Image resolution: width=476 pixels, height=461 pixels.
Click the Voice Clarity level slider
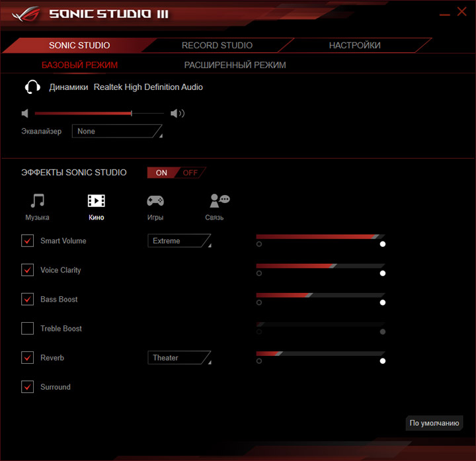[x=321, y=266]
